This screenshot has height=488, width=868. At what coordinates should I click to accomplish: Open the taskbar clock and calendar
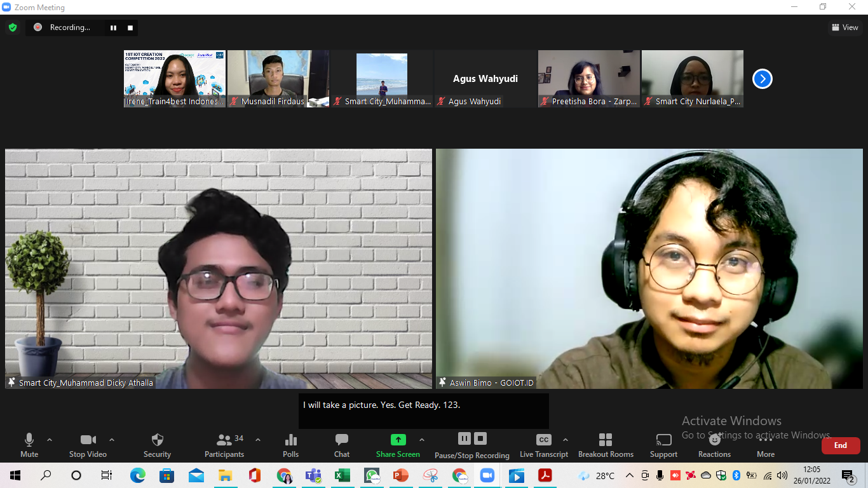tap(811, 475)
